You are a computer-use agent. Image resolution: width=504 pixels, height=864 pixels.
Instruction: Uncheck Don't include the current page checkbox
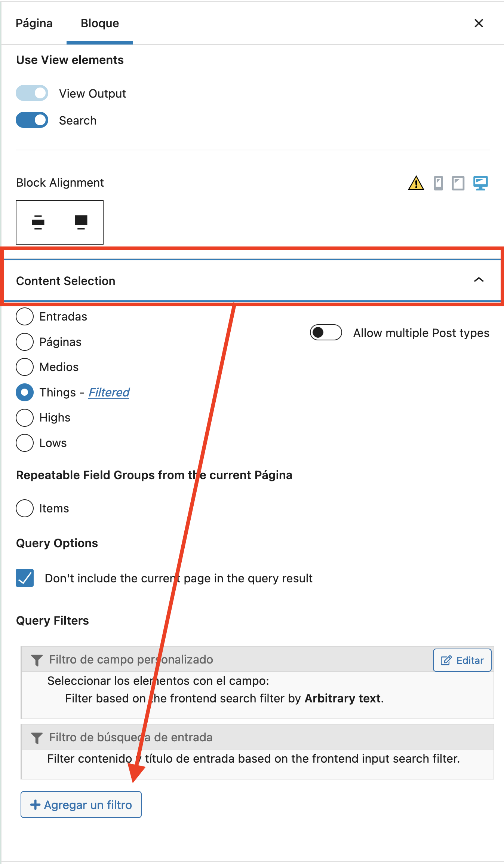[x=25, y=578]
